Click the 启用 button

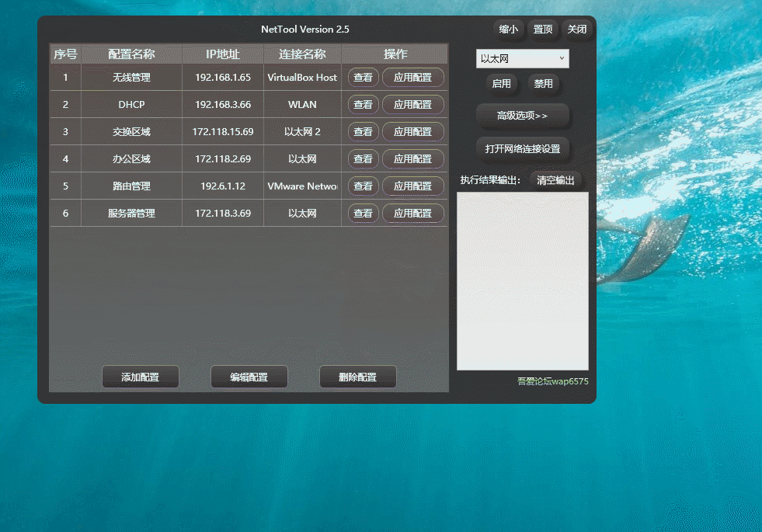[x=501, y=84]
